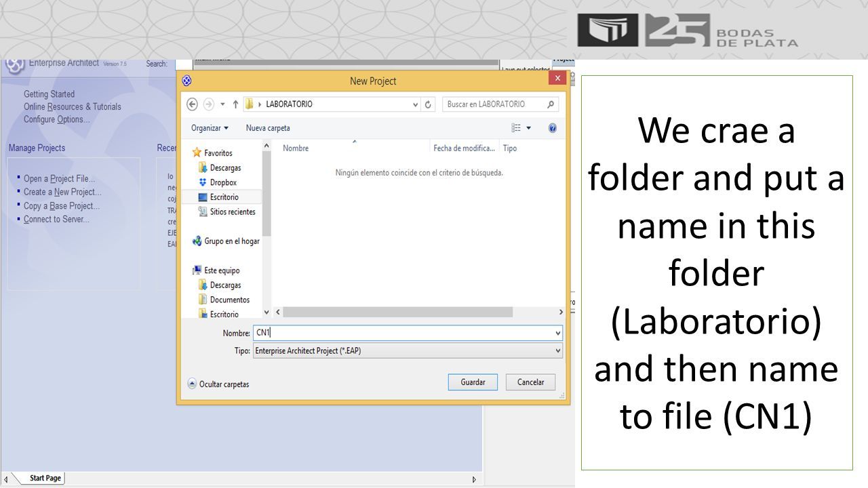Select Sitios recientes in navigation pane
This screenshot has width=868, height=488.
(x=233, y=211)
